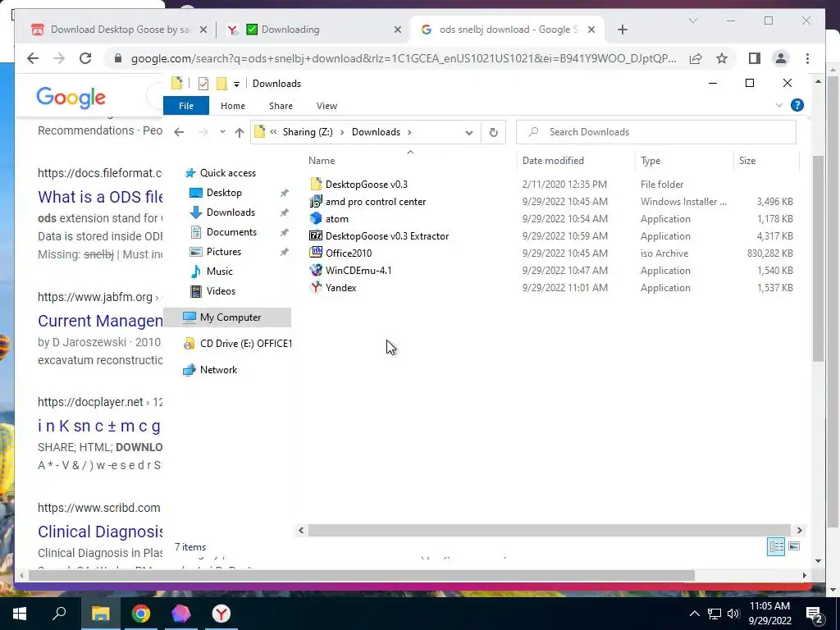The height and width of the screenshot is (630, 840).
Task: Select Desktop in navigation pane
Action: pos(224,193)
